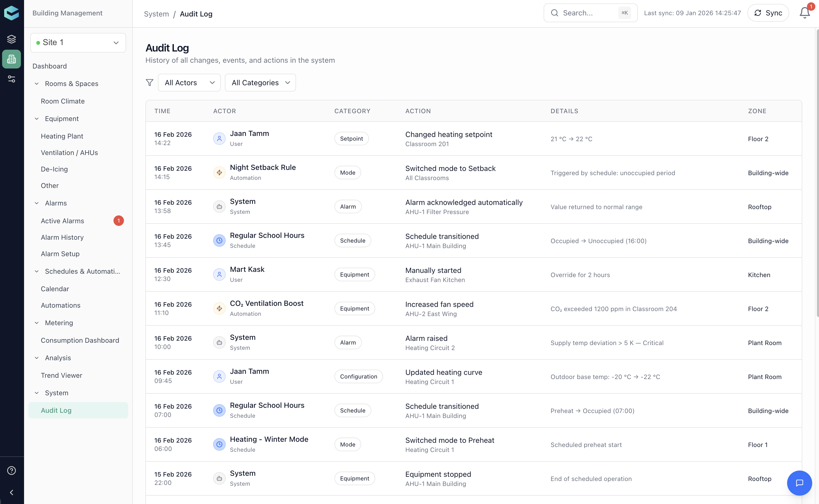Click Jaan Tamm avatar in 09:45 row

tap(219, 376)
